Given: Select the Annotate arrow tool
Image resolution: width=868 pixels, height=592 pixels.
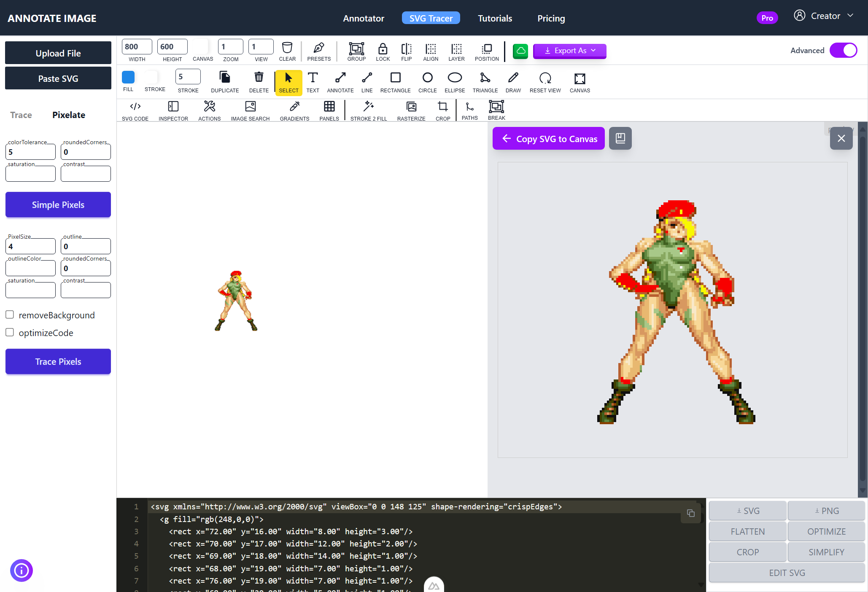Looking at the screenshot, I should [340, 78].
